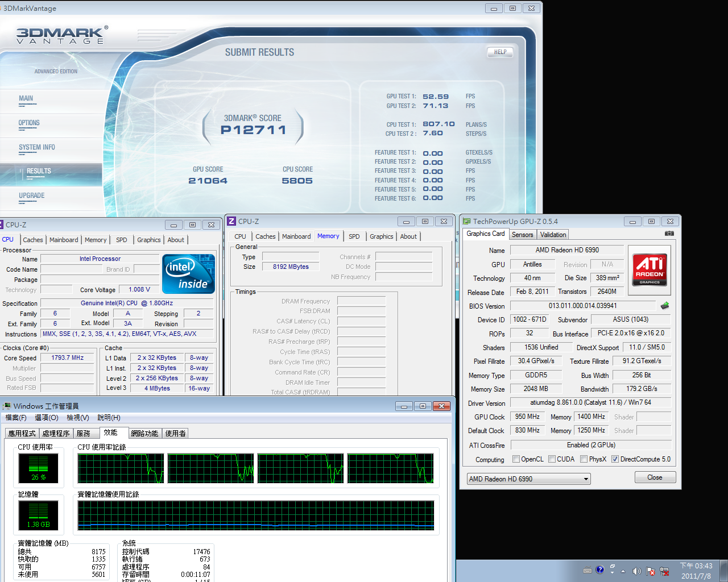The width and height of the screenshot is (728, 582).
Task: Click the save BIOS chip icon
Action: pyautogui.click(x=664, y=306)
